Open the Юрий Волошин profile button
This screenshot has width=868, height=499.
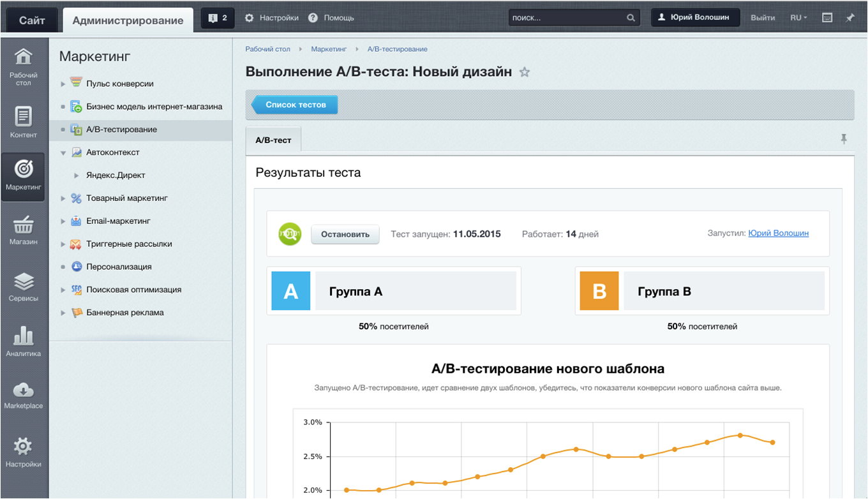coord(695,18)
